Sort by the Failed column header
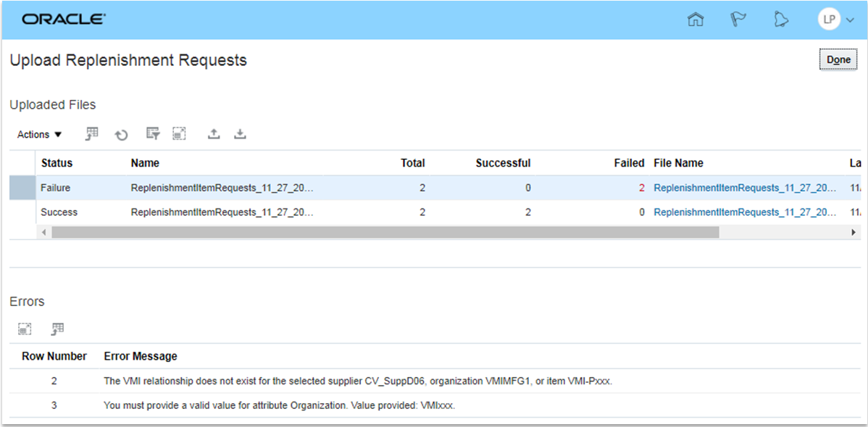 [630, 163]
